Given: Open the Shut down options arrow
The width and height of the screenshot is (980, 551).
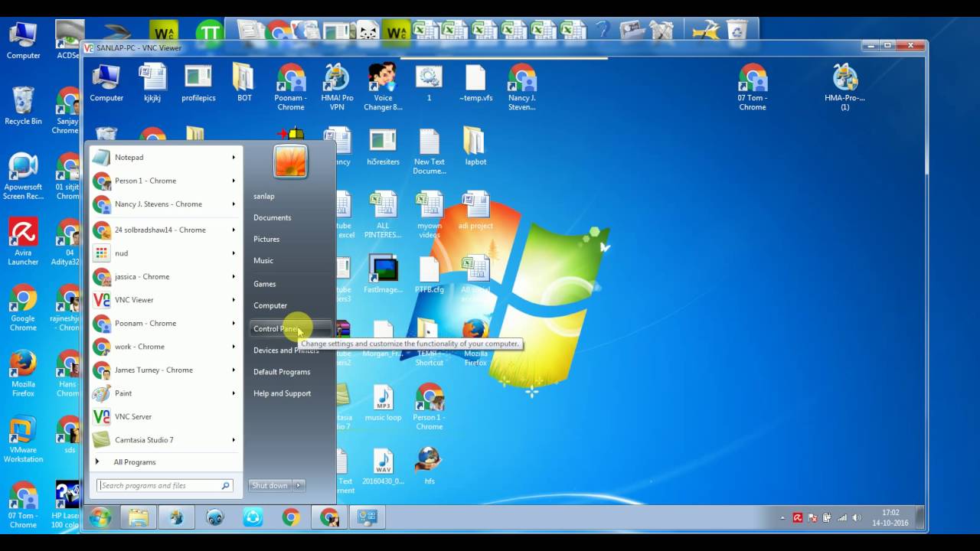Looking at the screenshot, I should tap(299, 485).
